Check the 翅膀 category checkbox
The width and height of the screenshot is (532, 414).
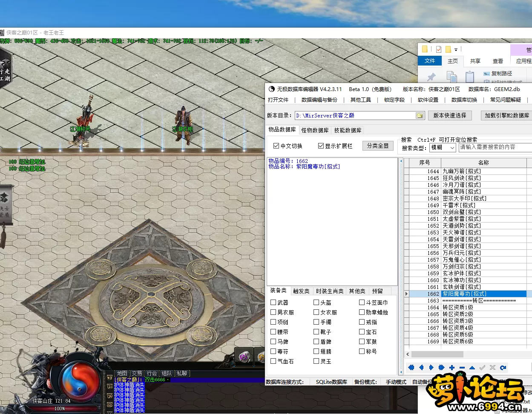[x=316, y=351]
